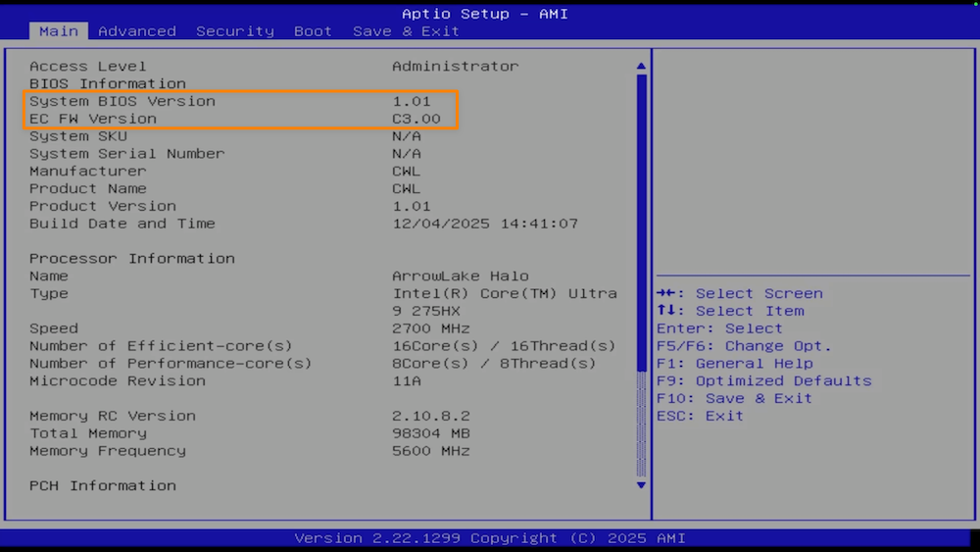Click the F9: Optimized Defaults hint
The image size is (980, 552).
coord(763,381)
